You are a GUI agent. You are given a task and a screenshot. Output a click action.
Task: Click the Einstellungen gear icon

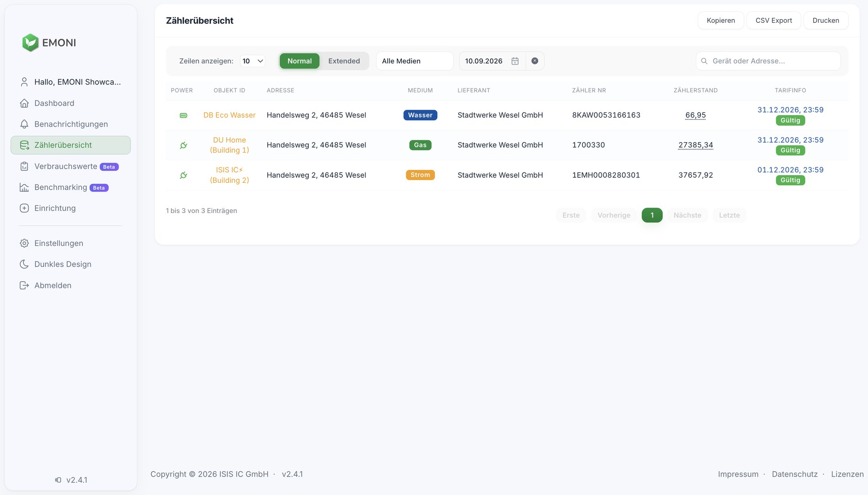(24, 243)
